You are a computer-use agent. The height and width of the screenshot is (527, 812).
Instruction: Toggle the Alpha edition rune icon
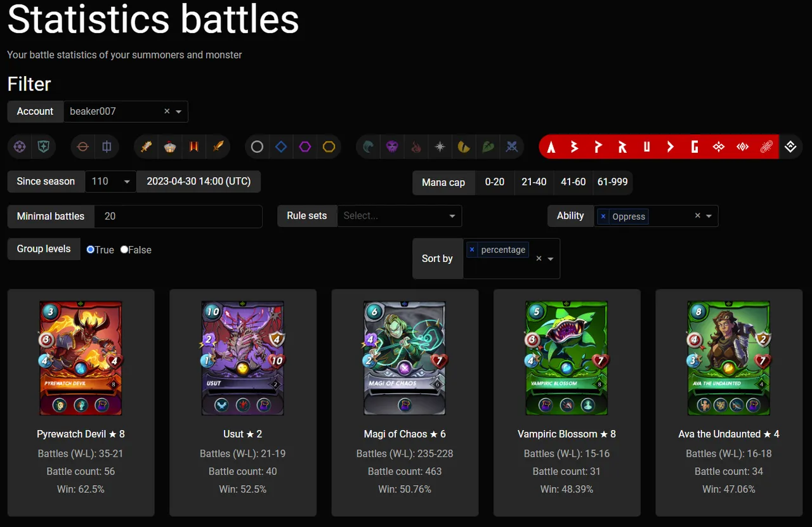(x=551, y=147)
